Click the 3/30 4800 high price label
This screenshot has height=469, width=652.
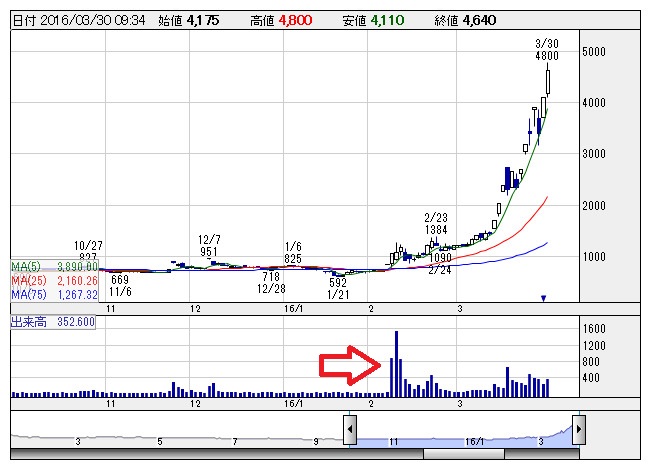[x=547, y=49]
